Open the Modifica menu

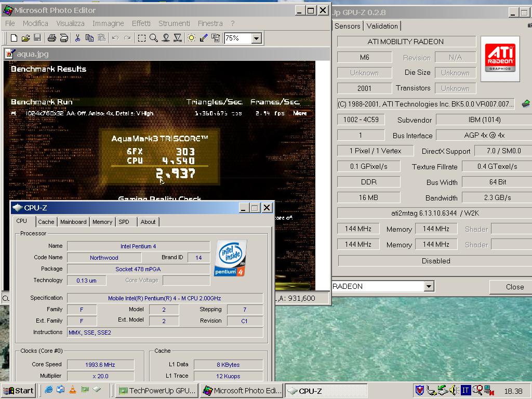(35, 23)
